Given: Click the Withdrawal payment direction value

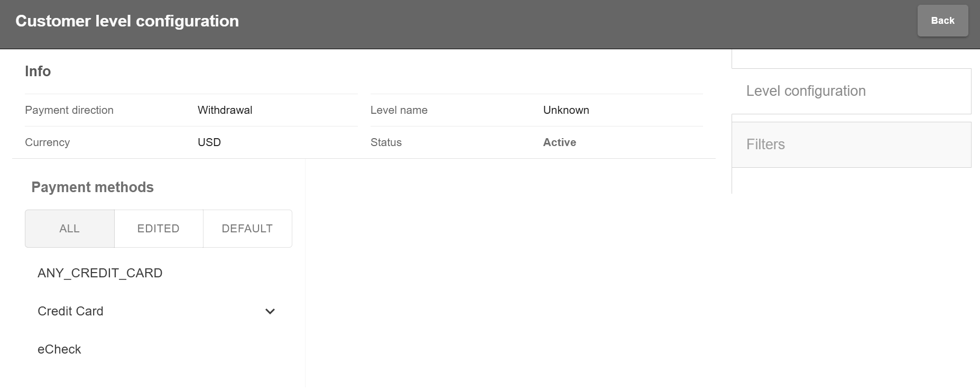Looking at the screenshot, I should pos(225,110).
